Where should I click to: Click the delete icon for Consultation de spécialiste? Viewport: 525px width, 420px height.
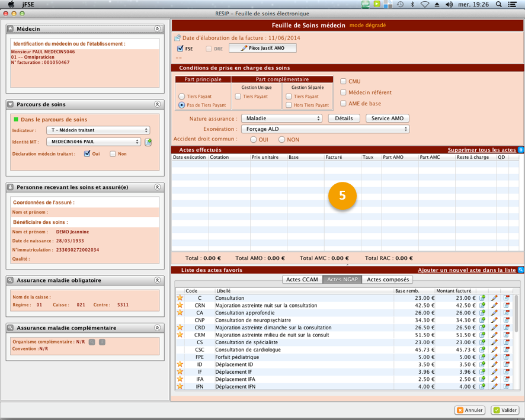coord(507,342)
